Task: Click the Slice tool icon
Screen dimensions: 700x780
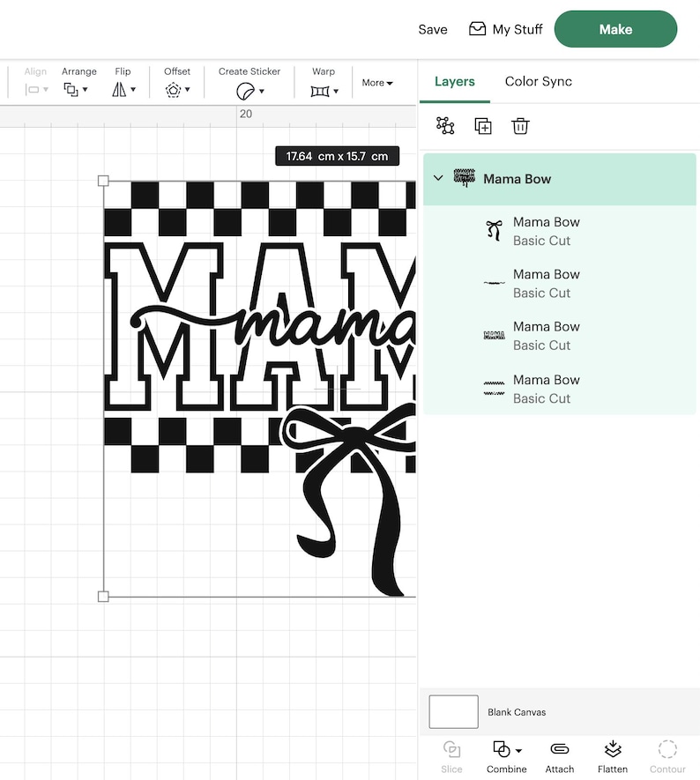Action: tap(451, 748)
